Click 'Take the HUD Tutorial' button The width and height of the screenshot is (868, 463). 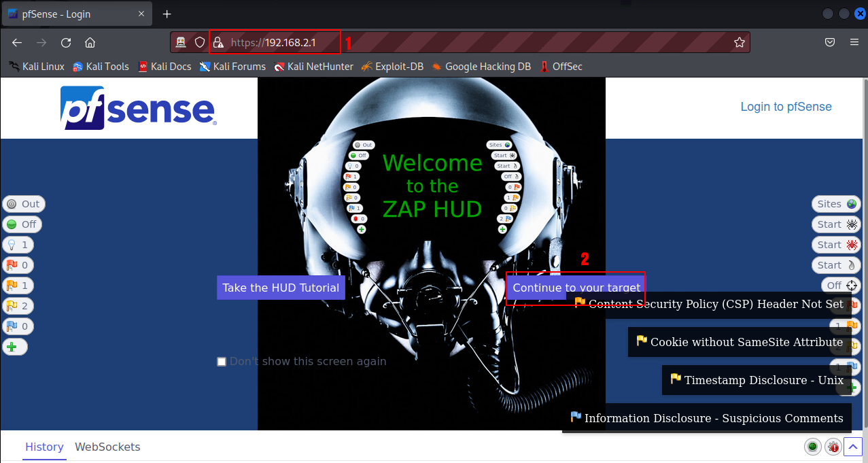click(281, 288)
